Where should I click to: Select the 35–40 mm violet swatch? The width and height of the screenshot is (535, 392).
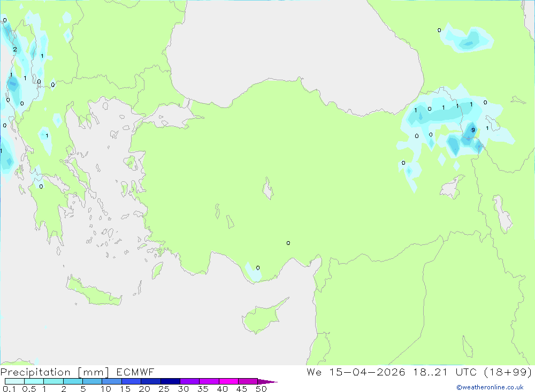pos(209,381)
